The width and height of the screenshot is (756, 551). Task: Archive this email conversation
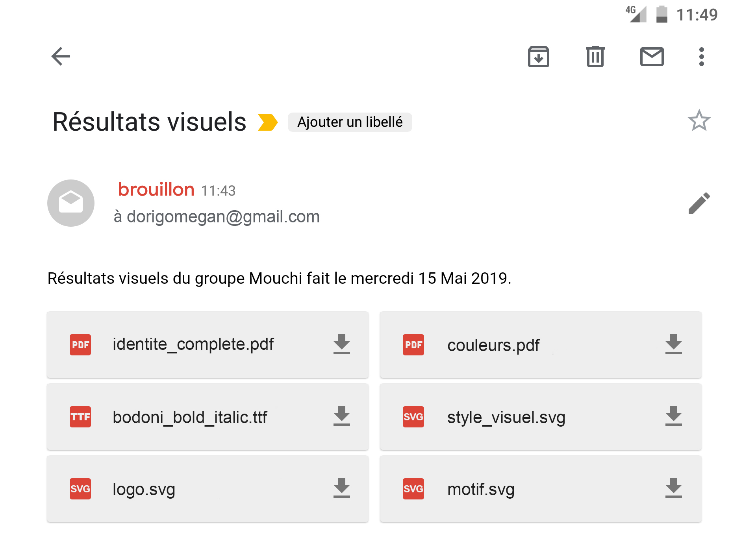[538, 57]
